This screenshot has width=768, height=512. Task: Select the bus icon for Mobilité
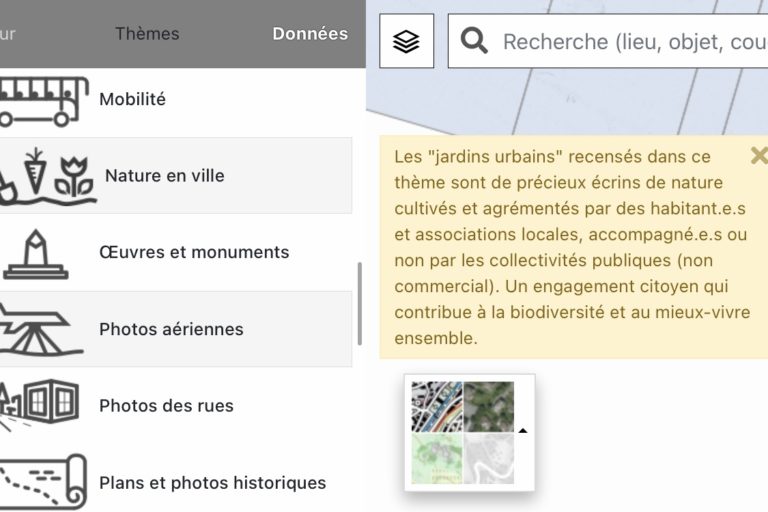point(44,101)
